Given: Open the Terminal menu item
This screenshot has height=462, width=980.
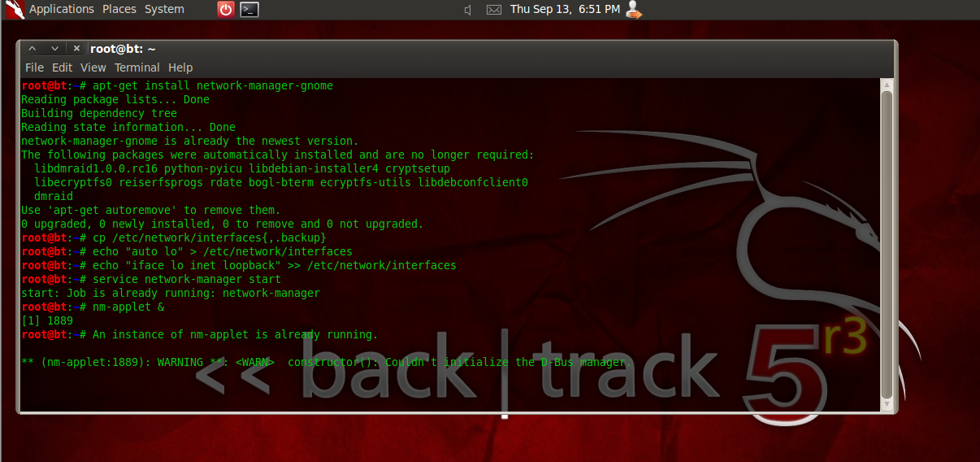Looking at the screenshot, I should [x=137, y=68].
